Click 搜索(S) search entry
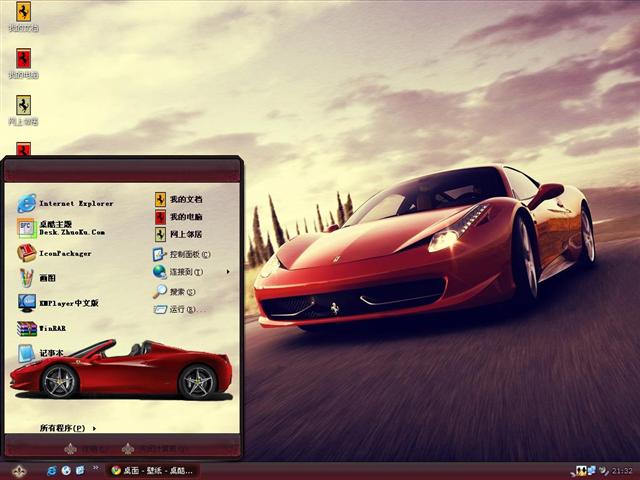640x480 pixels. pyautogui.click(x=176, y=292)
